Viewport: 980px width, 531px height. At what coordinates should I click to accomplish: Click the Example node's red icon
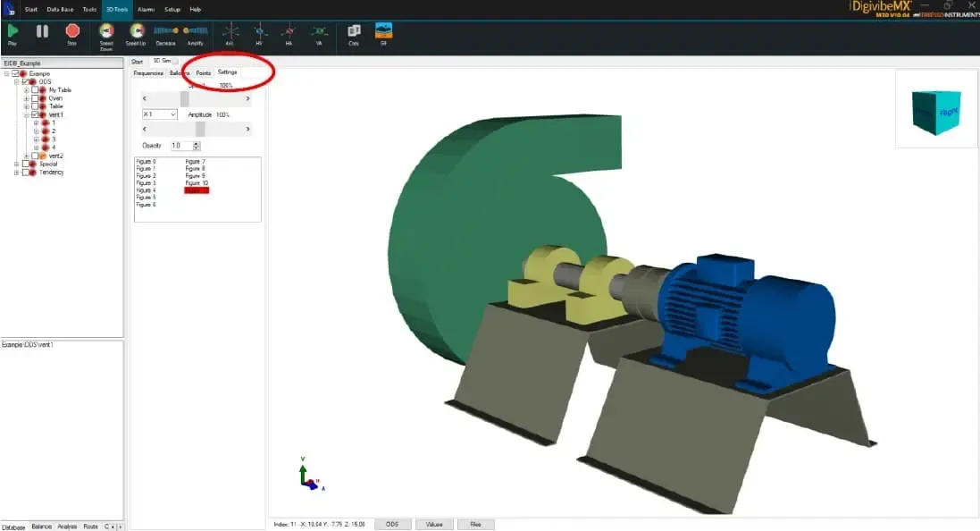pyautogui.click(x=23, y=74)
